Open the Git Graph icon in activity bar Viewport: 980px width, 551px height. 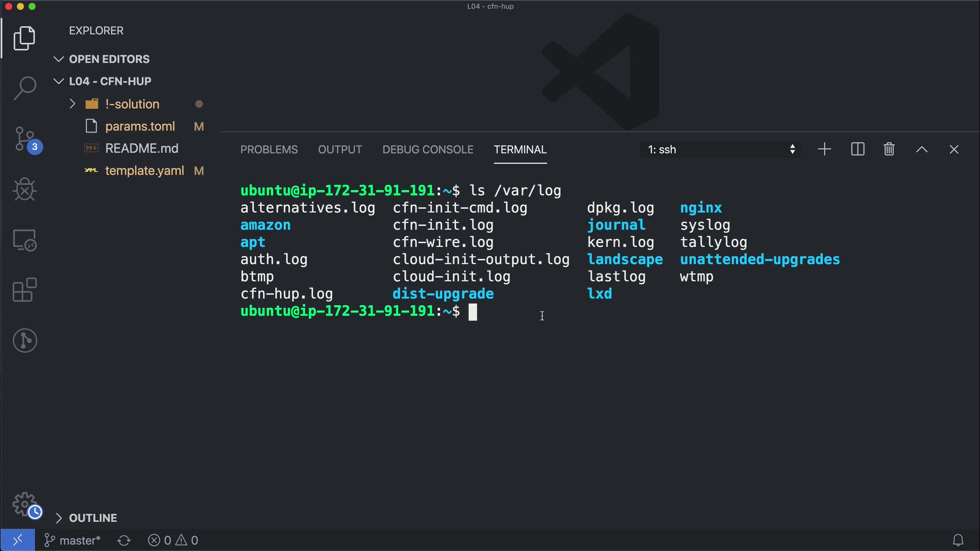(x=24, y=340)
